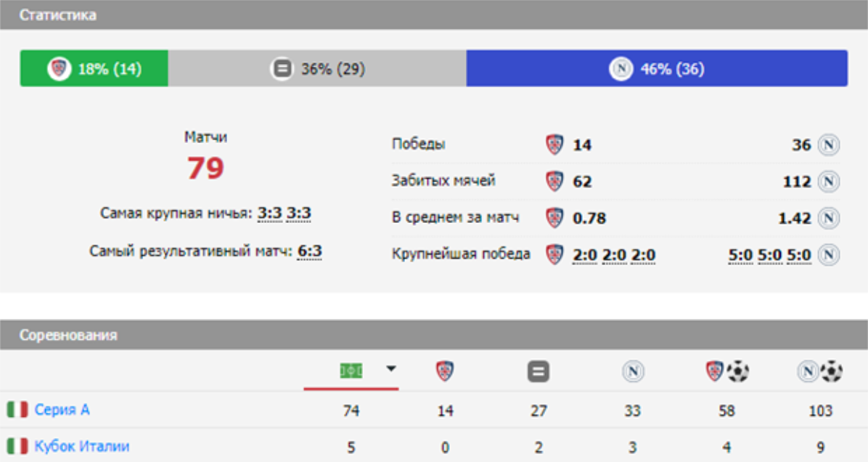868x462 pixels.
Task: Click the Napoli logo in blue bar
Action: 621,69
